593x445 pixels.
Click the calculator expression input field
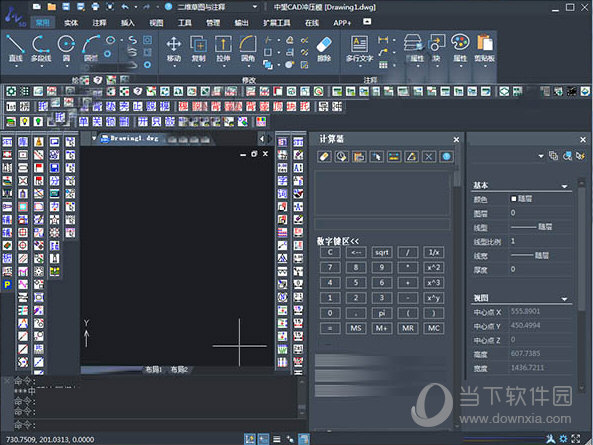click(382, 224)
